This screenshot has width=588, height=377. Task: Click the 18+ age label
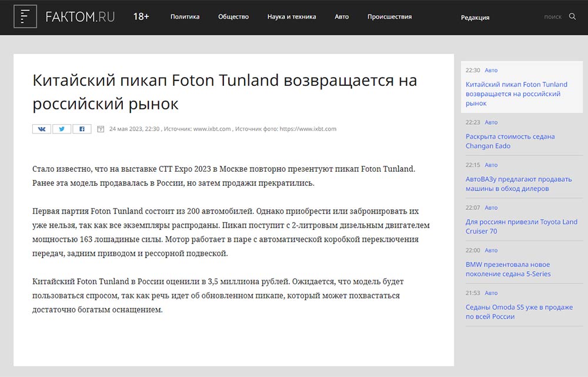[141, 16]
